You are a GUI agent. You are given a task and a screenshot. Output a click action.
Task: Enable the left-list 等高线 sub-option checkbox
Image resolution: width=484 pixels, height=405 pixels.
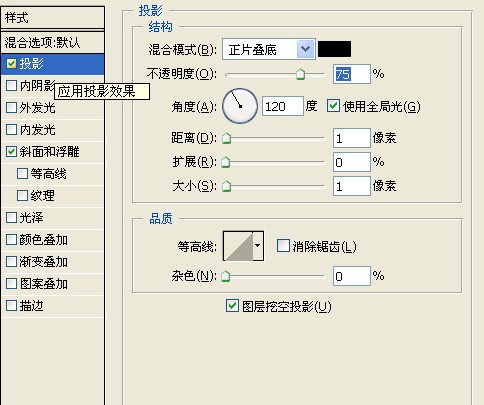(x=22, y=174)
